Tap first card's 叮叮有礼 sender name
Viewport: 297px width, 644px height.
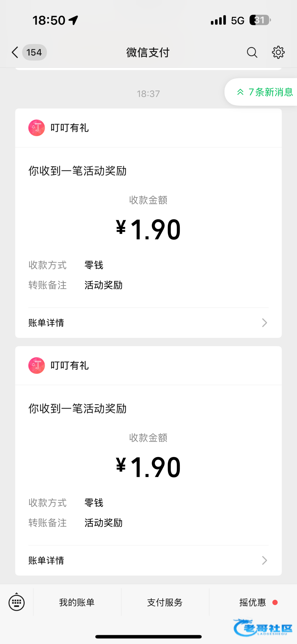point(70,128)
